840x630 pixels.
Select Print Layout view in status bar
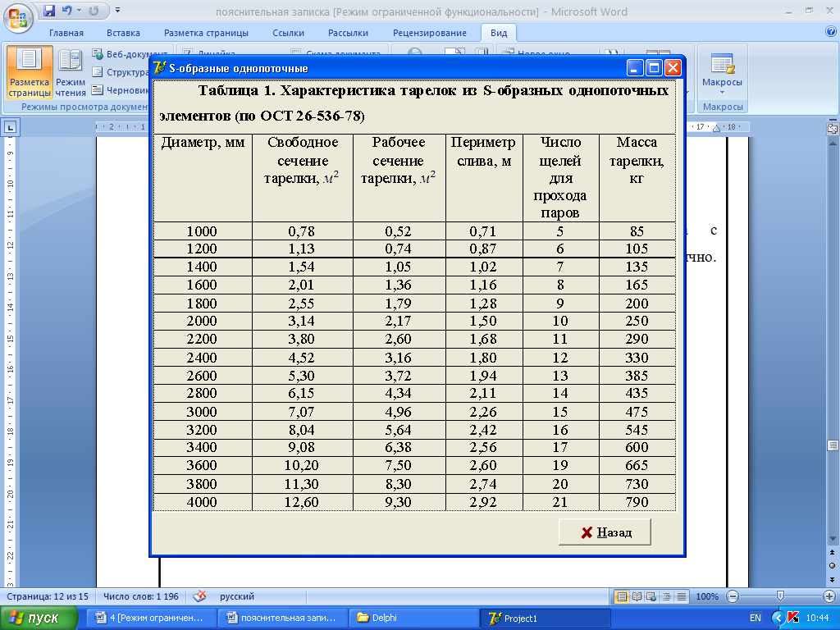(622, 596)
